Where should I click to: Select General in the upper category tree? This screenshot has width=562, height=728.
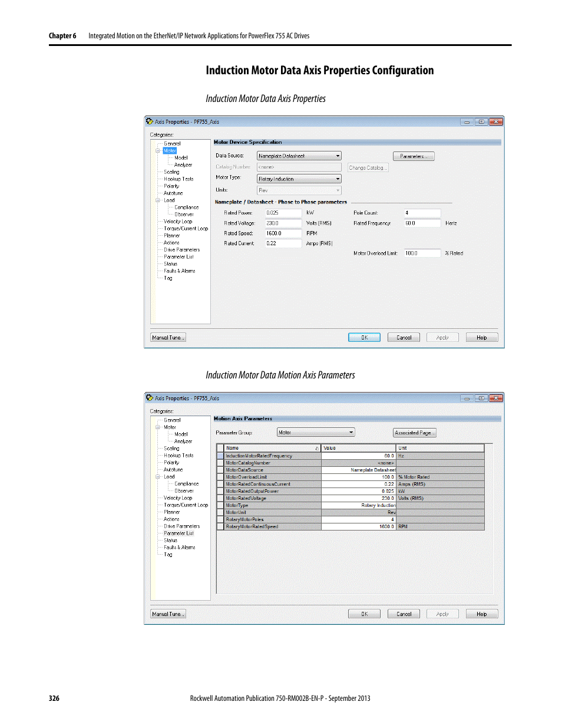point(172,144)
